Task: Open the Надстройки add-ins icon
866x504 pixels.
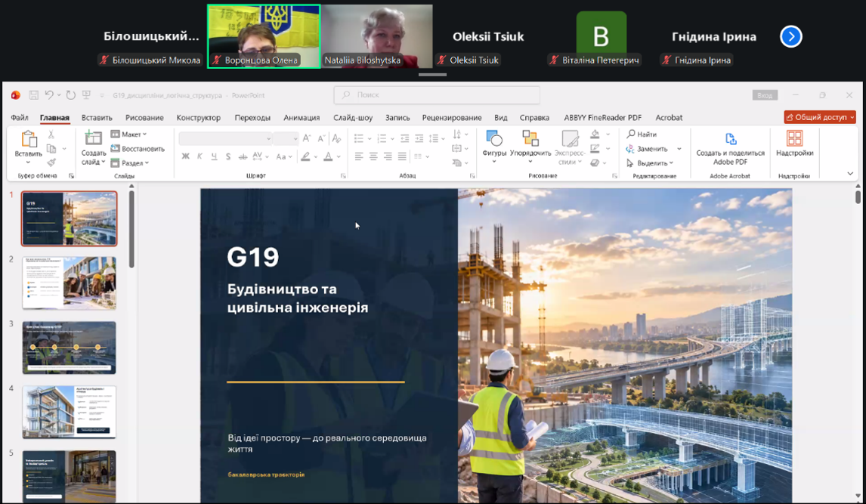Action: pos(795,144)
